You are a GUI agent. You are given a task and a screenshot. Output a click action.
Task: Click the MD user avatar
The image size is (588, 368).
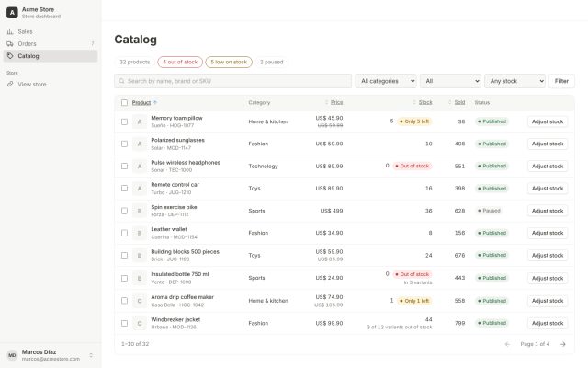coord(12,355)
